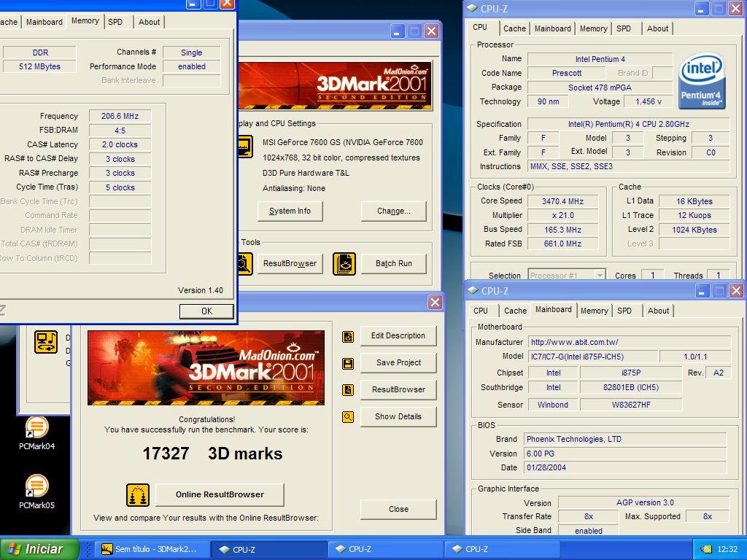Open the PCMark05 desktop shortcut

tap(36, 491)
